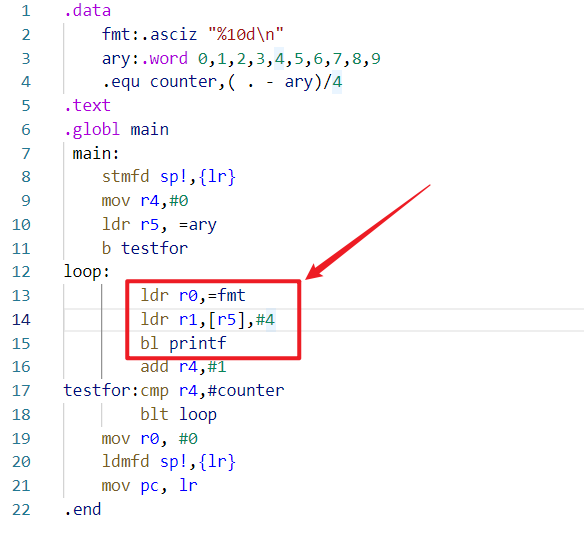Click the cmp r4,#counter instruction

[x=212, y=391]
